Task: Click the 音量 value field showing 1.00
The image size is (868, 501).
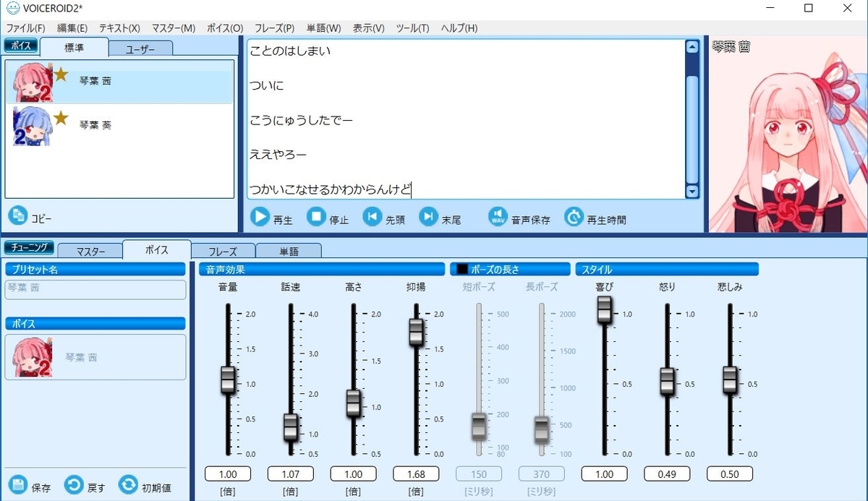Action: click(228, 474)
